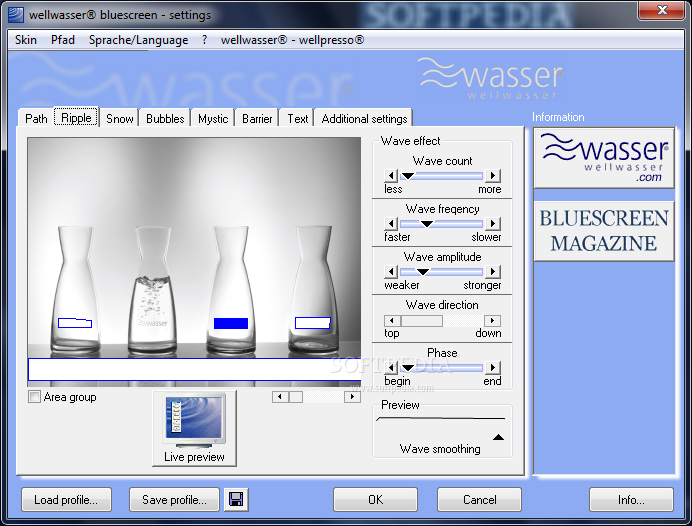Click the Bluescreen Magazine banner
Screen dimensions: 692x526
(x=604, y=231)
